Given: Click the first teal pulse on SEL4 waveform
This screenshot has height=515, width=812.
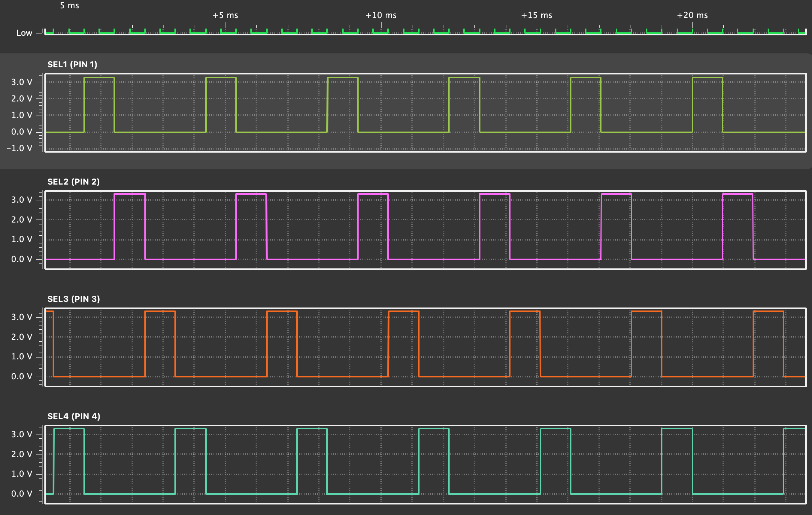Looking at the screenshot, I should [69, 429].
